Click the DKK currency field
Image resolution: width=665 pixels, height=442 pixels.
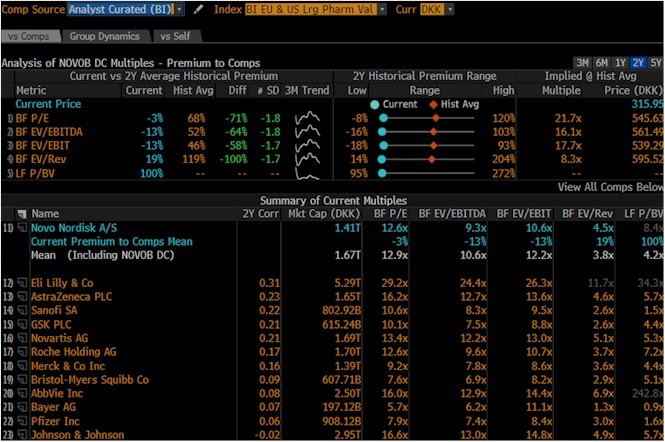click(x=432, y=9)
